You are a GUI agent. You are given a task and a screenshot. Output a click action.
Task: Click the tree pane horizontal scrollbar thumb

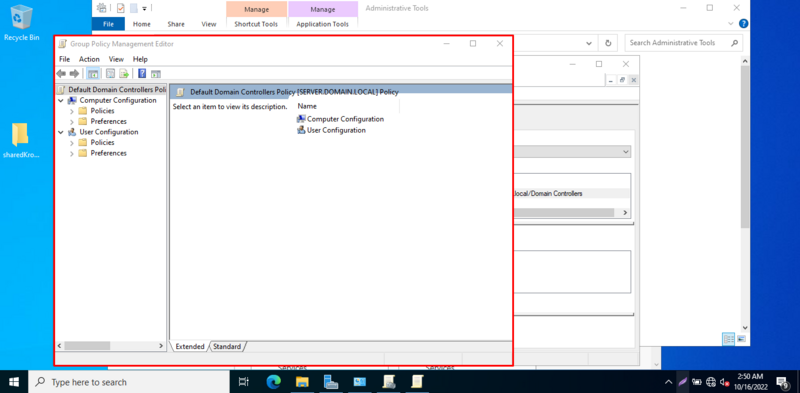(87, 346)
